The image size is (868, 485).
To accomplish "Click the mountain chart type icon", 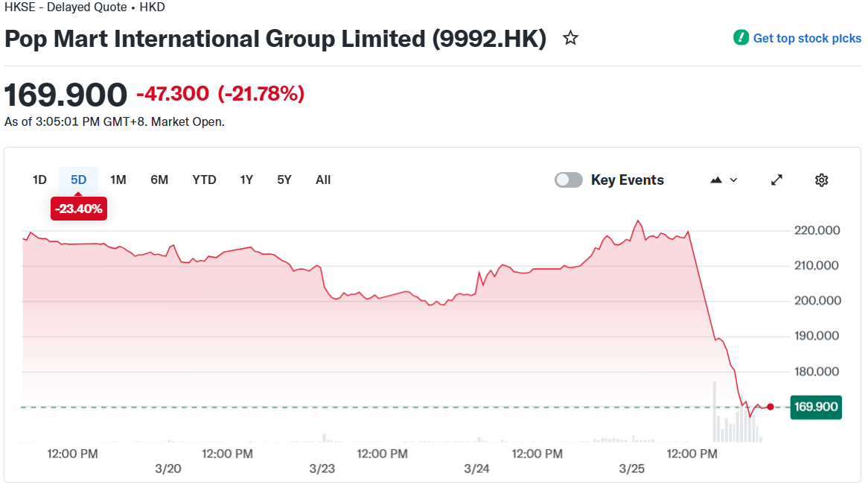I will [717, 180].
